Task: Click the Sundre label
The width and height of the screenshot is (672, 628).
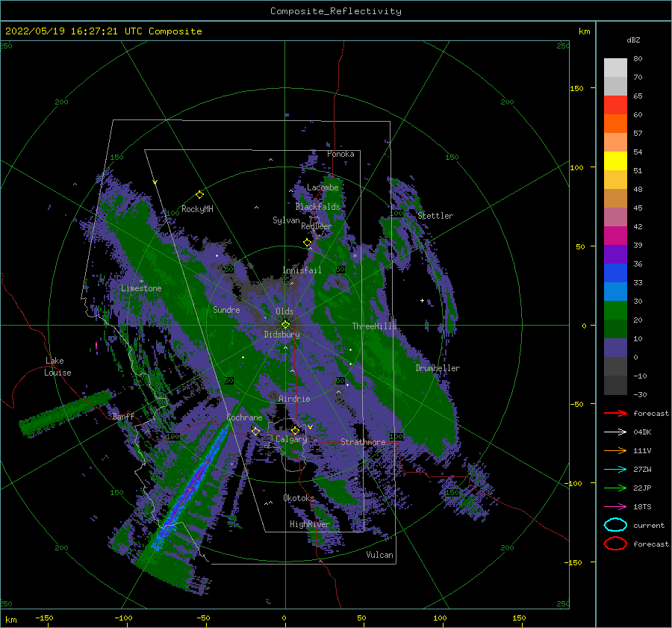Action: [226, 309]
